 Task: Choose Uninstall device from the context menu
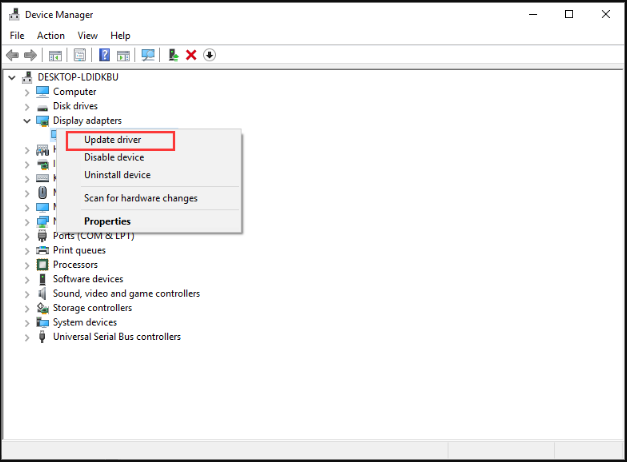point(117,175)
